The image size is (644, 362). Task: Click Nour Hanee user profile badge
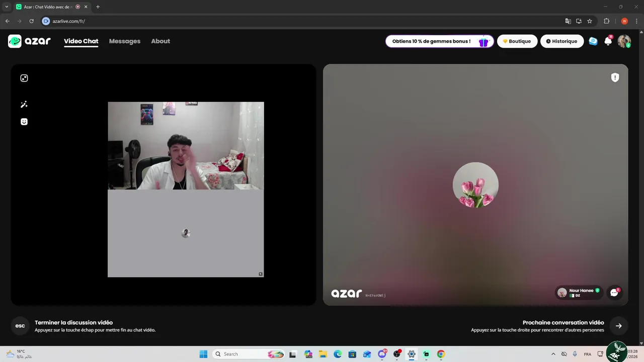(579, 293)
